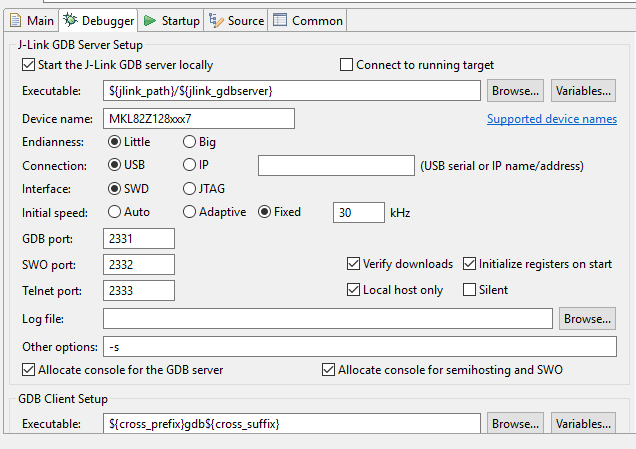Click the Debugger tab bug icon
The width and height of the screenshot is (636, 449).
pos(70,20)
